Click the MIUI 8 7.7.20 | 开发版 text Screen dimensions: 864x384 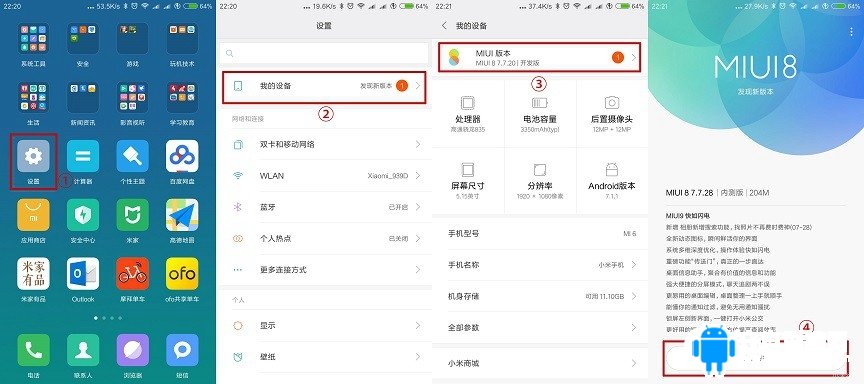point(507,63)
